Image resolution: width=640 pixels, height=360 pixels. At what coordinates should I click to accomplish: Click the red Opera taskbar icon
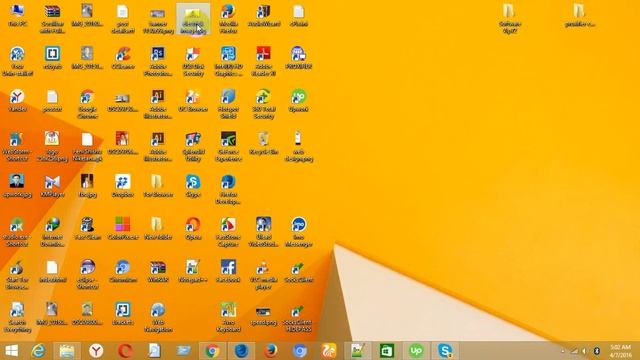pyautogui.click(x=125, y=351)
